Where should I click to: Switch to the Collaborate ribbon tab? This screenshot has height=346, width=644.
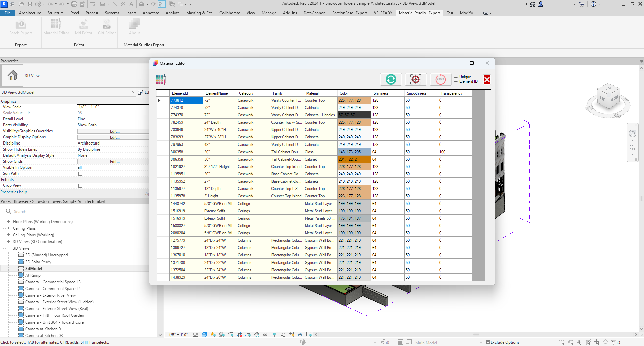230,13
